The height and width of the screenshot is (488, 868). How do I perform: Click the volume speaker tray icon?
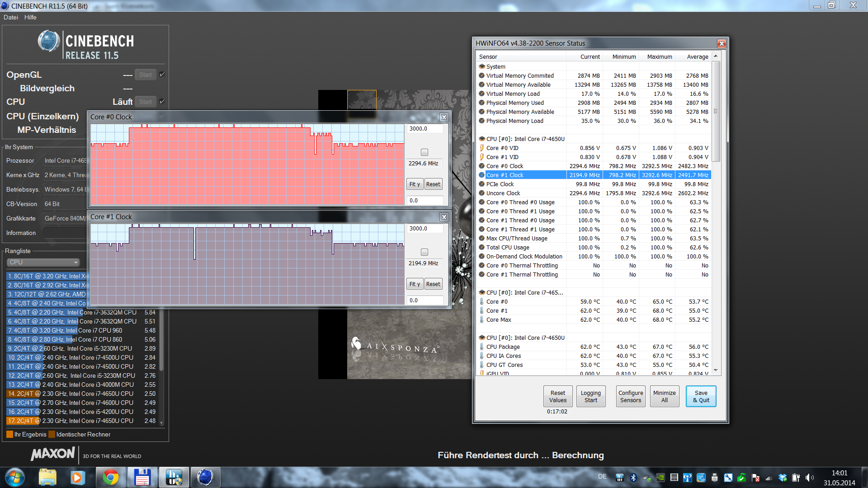pyautogui.click(x=809, y=478)
